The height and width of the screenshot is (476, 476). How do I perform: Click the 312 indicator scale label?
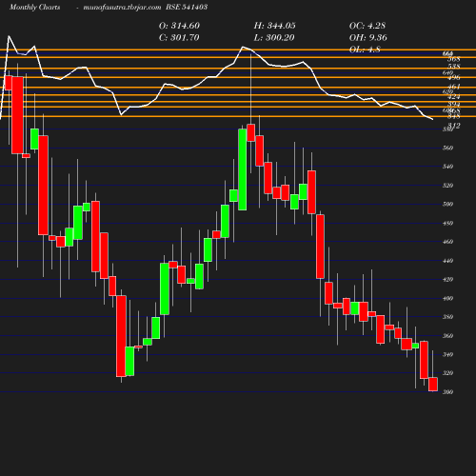coord(454,126)
